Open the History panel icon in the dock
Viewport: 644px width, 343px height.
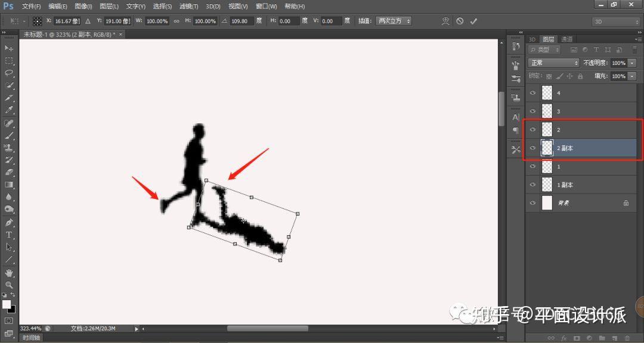pos(516,47)
